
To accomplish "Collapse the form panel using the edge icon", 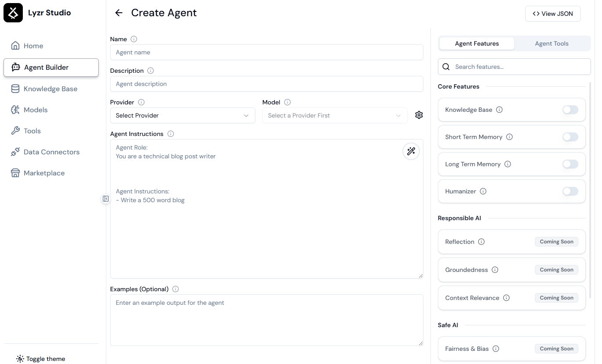I will 106,199.
